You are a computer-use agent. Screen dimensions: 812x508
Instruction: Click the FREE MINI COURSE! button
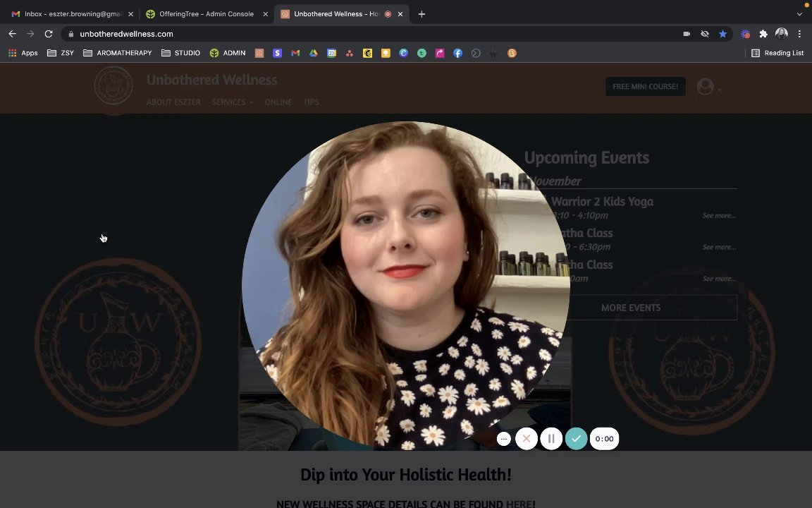[645, 87]
